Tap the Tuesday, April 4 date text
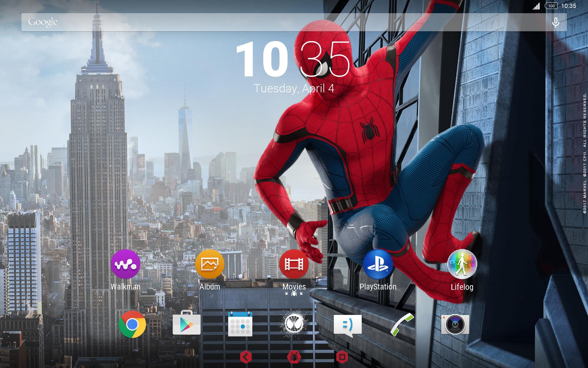Screen dimensions: 588x368 pyautogui.click(x=294, y=88)
